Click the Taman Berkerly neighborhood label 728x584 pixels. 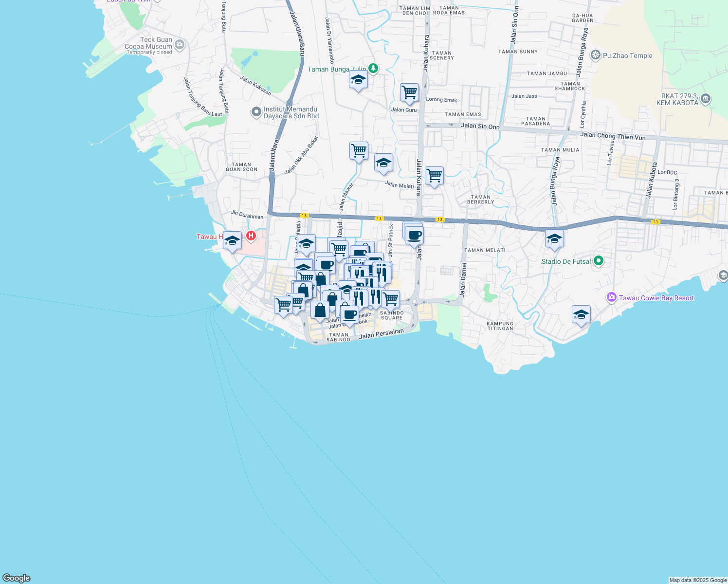point(481,200)
